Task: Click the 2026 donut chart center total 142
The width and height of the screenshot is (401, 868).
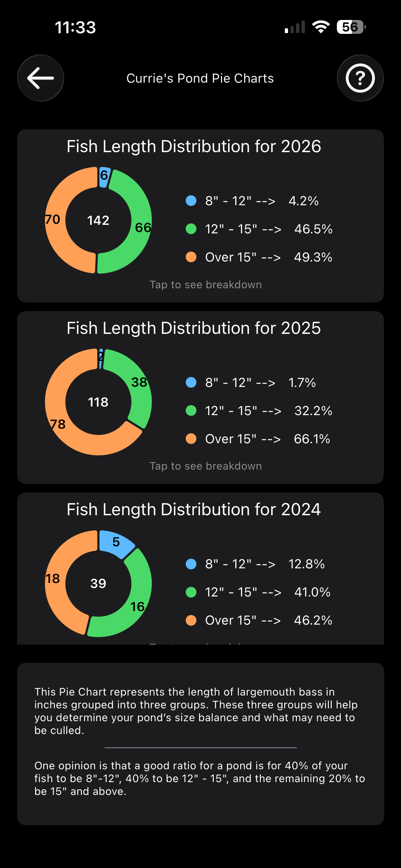Action: click(98, 221)
